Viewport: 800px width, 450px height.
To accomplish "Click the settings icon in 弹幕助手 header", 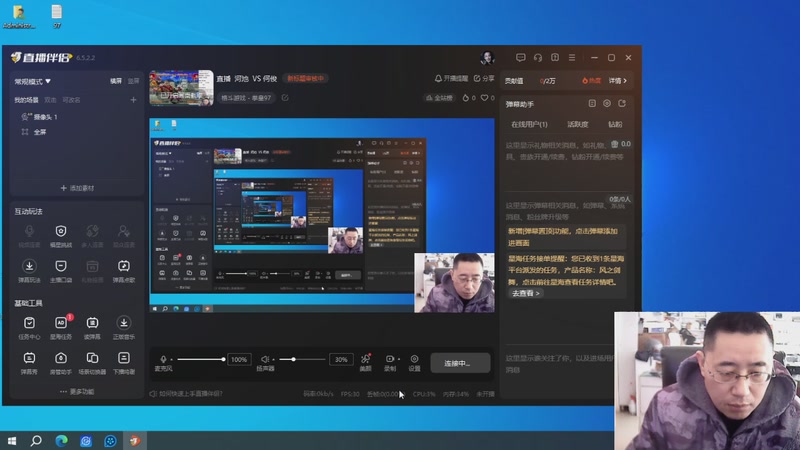I will (607, 104).
